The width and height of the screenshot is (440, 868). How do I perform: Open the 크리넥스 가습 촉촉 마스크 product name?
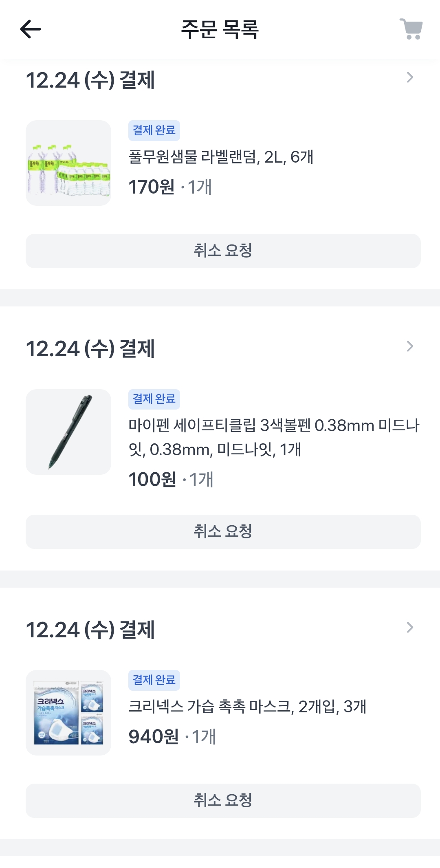click(247, 707)
